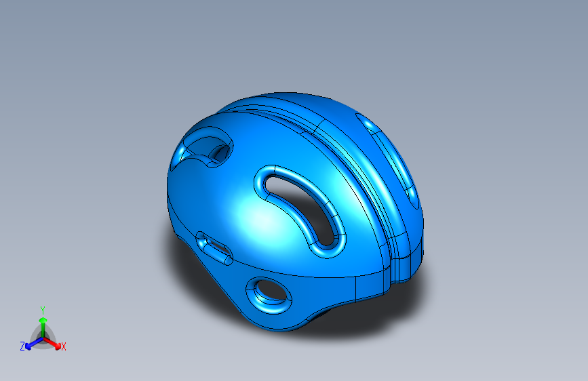Select the round vent hole on the helmet's lower rim
Viewport: 588px width, 381px height.
pyautogui.click(x=269, y=295)
